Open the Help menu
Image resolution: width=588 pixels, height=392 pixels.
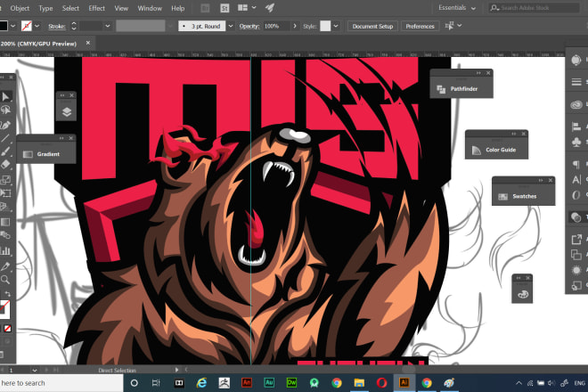178,8
